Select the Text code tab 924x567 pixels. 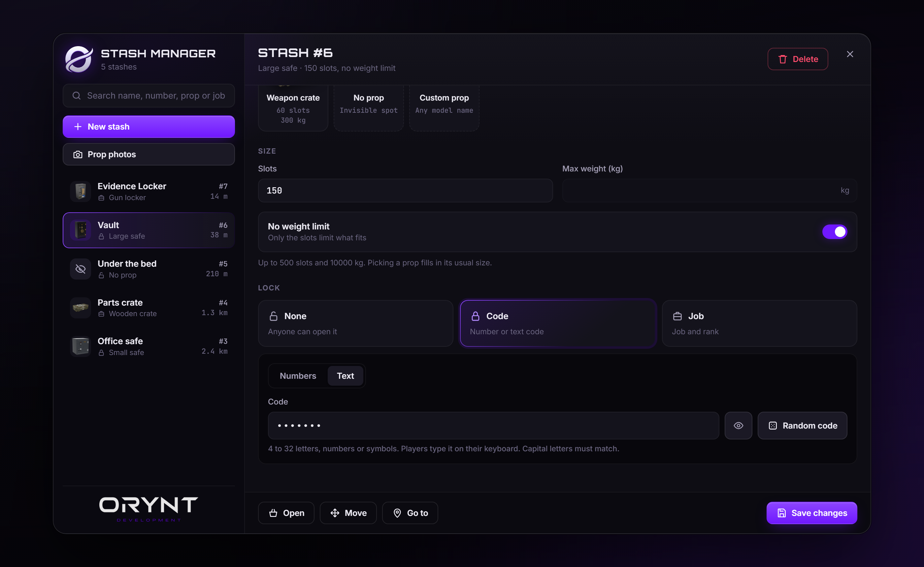pyautogui.click(x=345, y=376)
